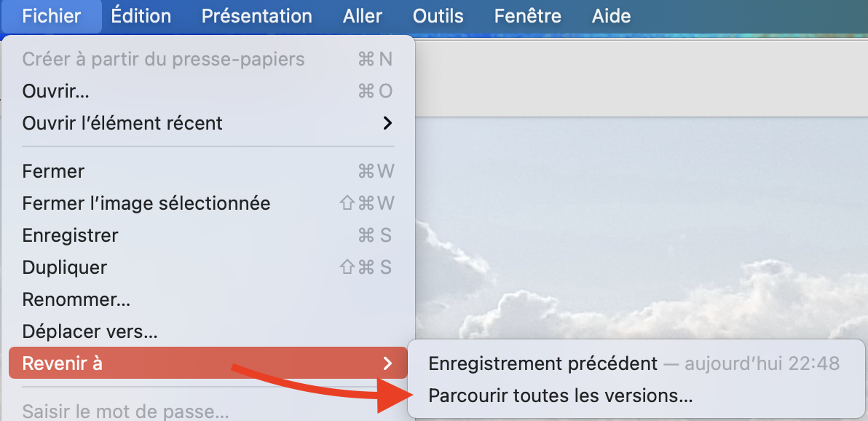
Task: Open the Aide menu
Action: (x=612, y=16)
